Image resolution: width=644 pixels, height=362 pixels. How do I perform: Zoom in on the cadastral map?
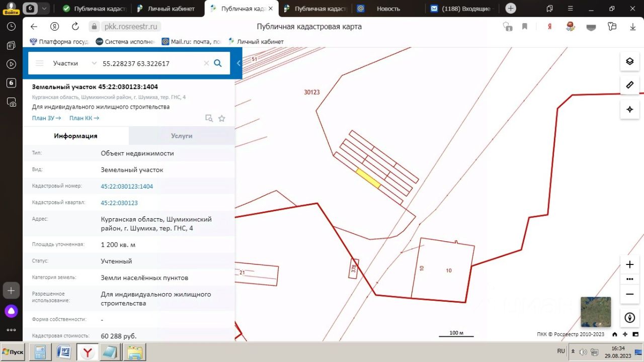(x=629, y=264)
